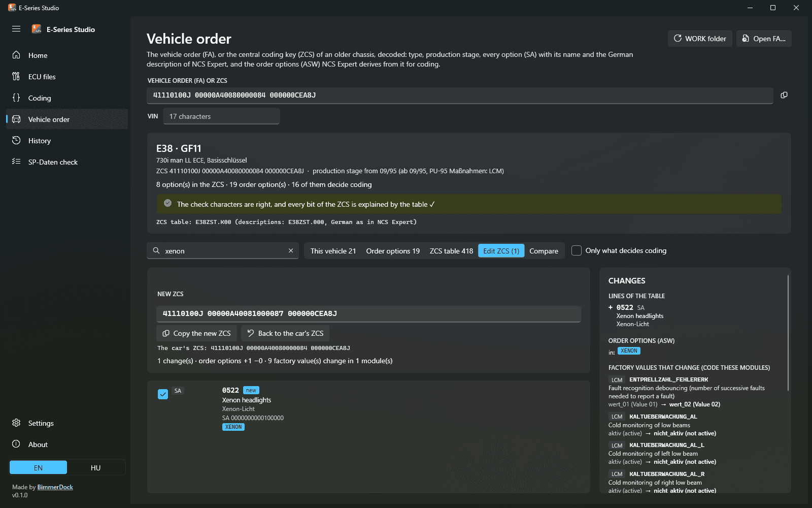812x508 pixels.
Task: Click the KALTUEBERWACHUNG_AL_R entry
Action: click(x=667, y=474)
